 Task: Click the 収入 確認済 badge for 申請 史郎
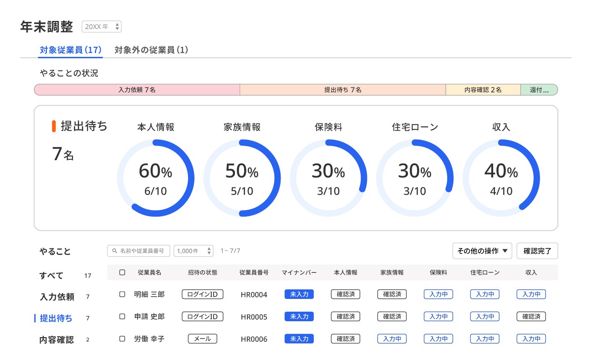pyautogui.click(x=531, y=317)
